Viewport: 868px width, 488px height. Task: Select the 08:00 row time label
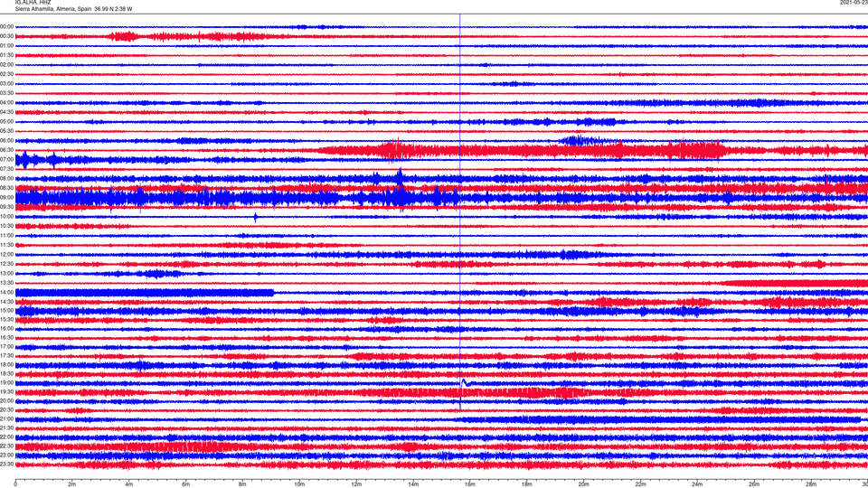tap(6, 179)
